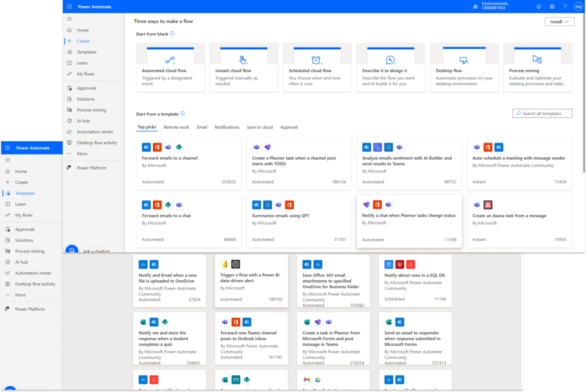Click the Desktop flow monitor icon

coord(464,60)
